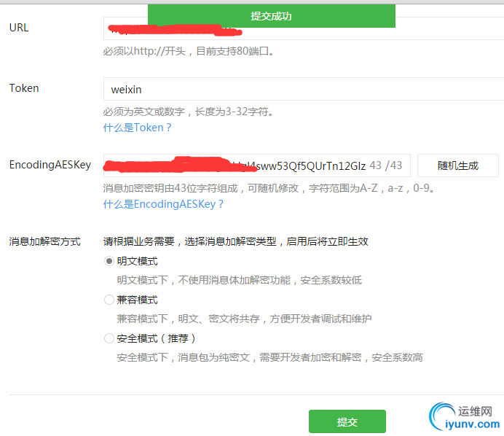Focus the EncodingAESKey input field
The image size is (504, 436).
click(257, 166)
